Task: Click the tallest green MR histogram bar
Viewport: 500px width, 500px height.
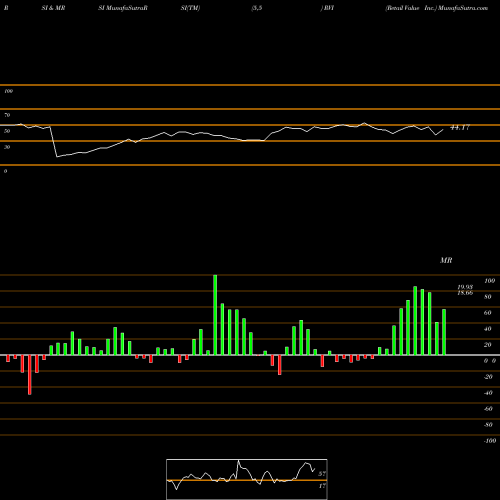Action: 215,315
